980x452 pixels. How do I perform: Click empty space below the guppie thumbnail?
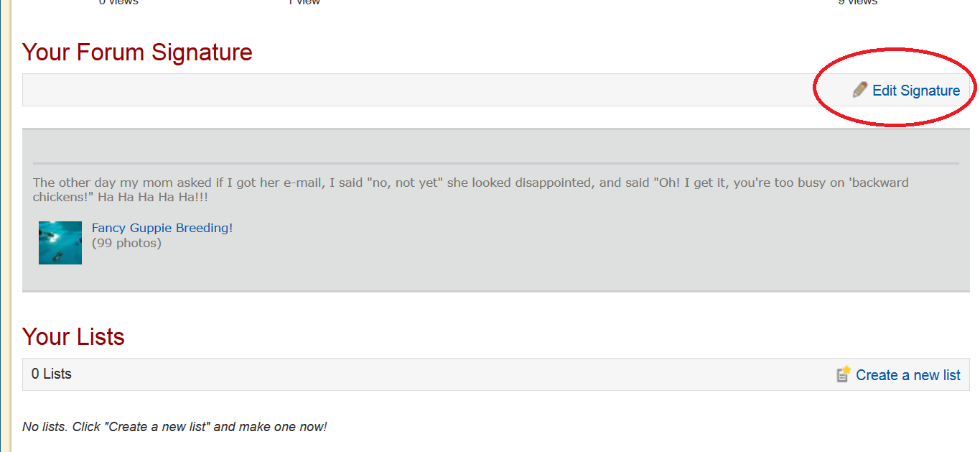[60, 278]
